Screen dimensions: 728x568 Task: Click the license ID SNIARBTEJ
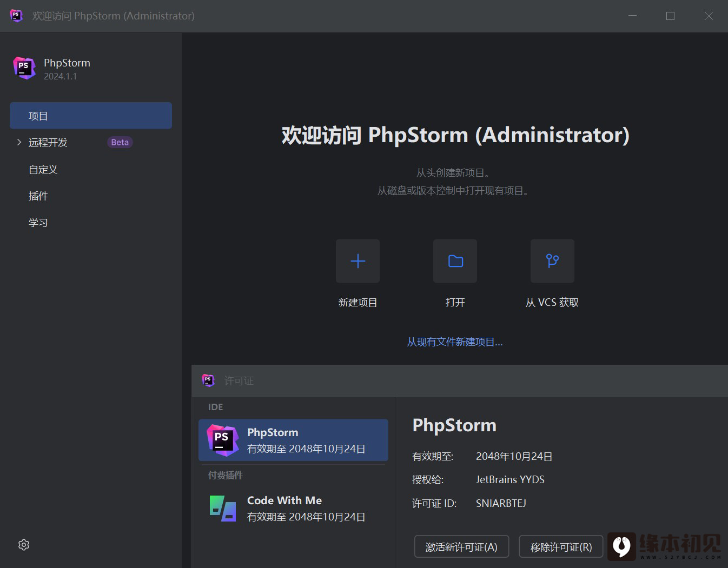coord(501,503)
